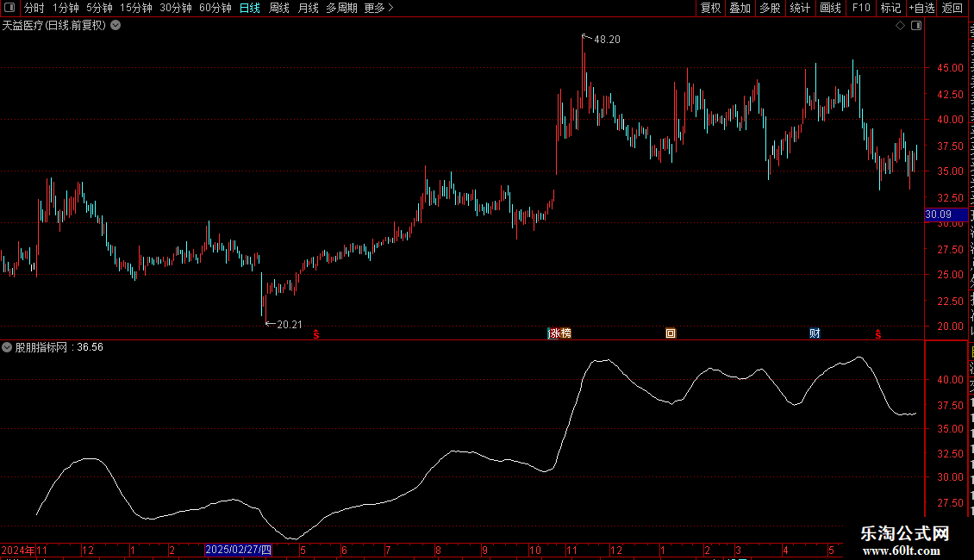This screenshot has height=560, width=974.
Task: Select the 1分钟 period tab
Action: (x=66, y=8)
